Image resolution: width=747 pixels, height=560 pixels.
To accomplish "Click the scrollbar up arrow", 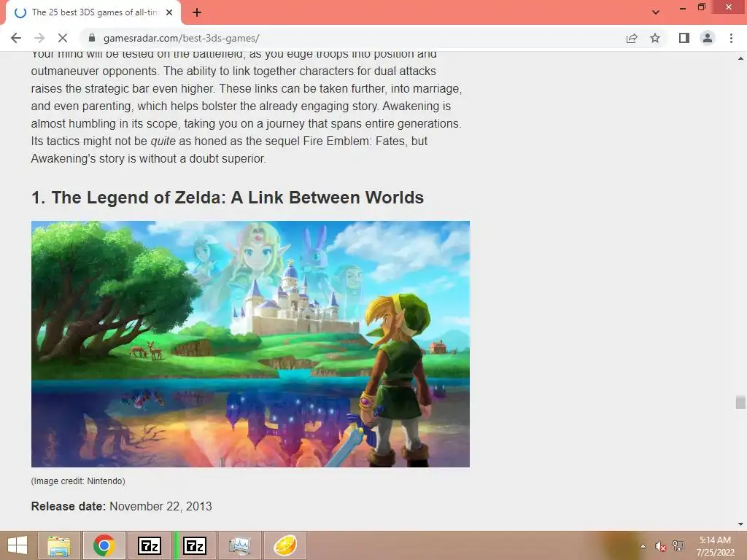I will (740, 59).
